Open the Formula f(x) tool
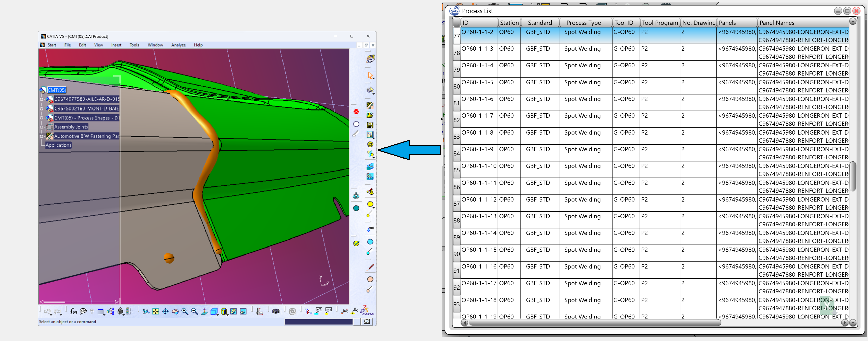This screenshot has width=868, height=341. (73, 311)
